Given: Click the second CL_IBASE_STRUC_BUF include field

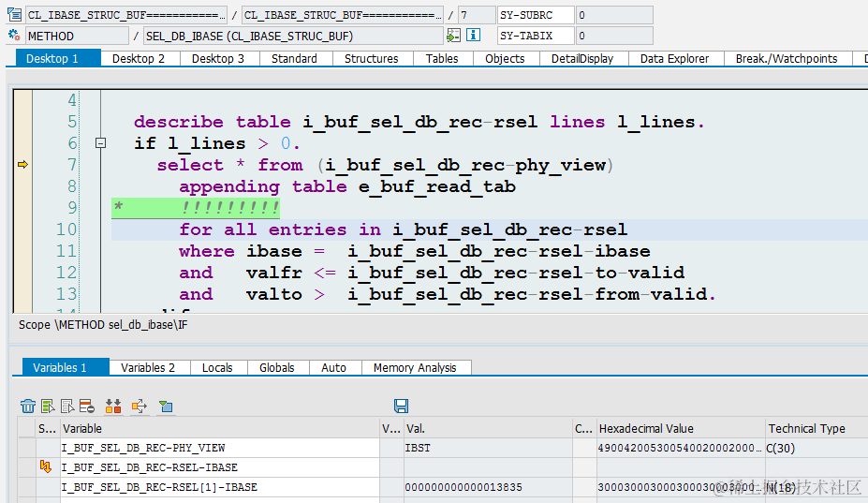Looking at the screenshot, I should pyautogui.click(x=343, y=15).
